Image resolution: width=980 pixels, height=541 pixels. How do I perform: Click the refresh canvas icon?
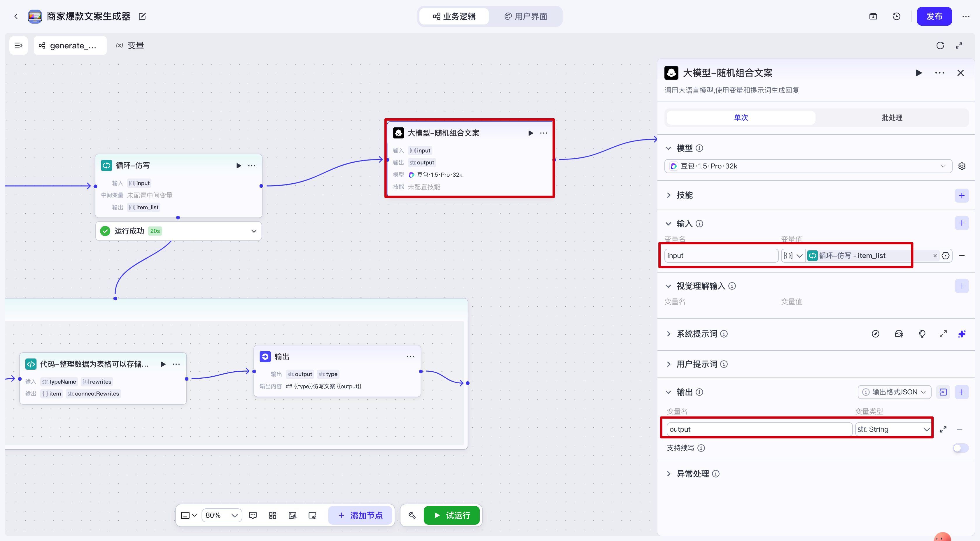click(x=940, y=46)
